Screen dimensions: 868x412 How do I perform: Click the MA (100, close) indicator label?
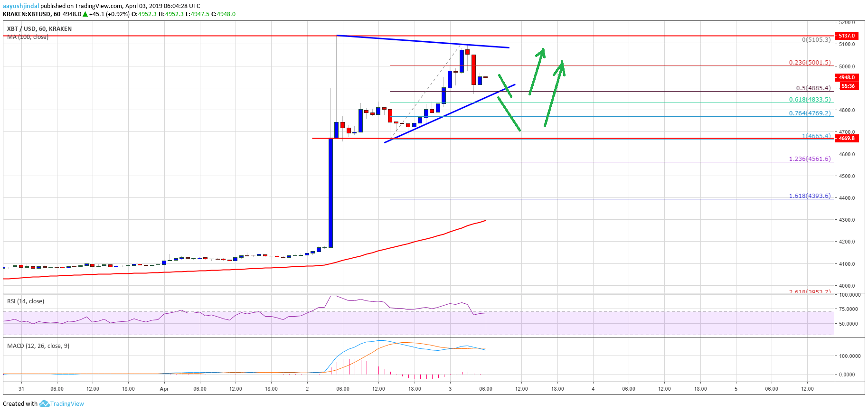tap(28, 37)
